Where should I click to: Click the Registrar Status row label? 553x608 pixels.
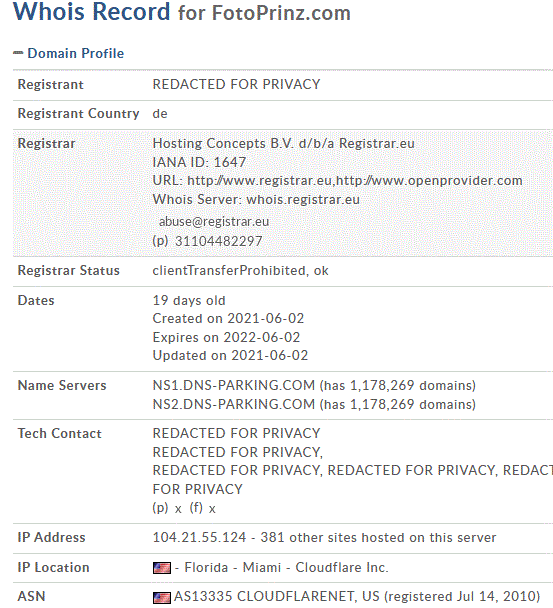click(69, 270)
